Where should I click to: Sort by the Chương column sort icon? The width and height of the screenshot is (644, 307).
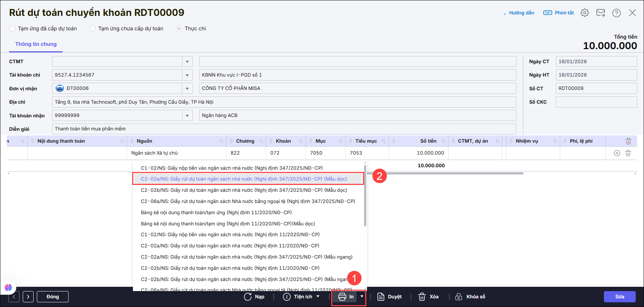pos(261,141)
